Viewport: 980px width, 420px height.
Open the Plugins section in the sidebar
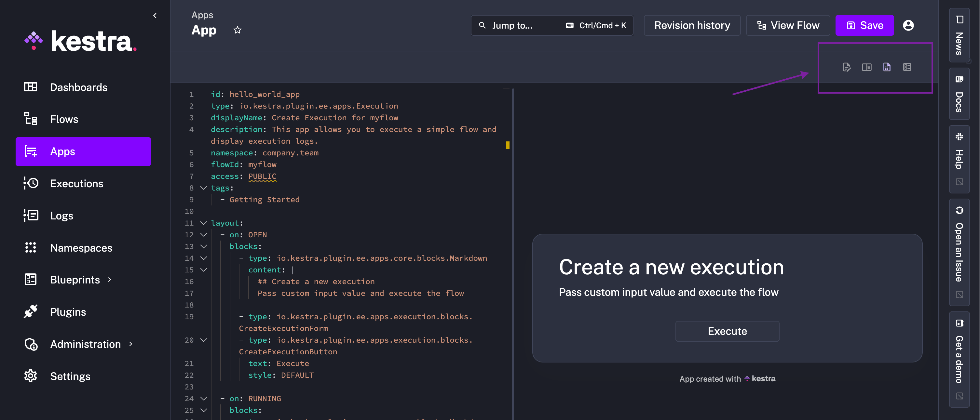click(x=68, y=312)
